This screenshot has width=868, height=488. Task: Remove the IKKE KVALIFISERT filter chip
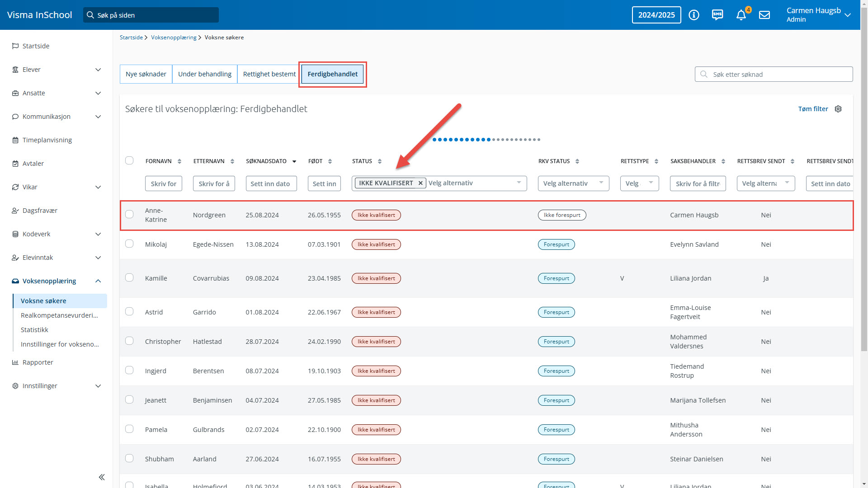(x=420, y=183)
